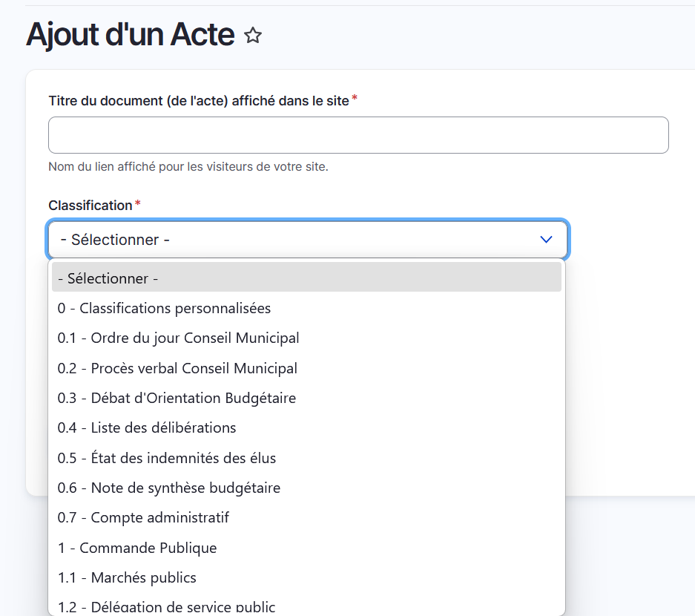This screenshot has height=616, width=695.
Task: Pick '1.2 - Délégation de service public'
Action: click(167, 606)
